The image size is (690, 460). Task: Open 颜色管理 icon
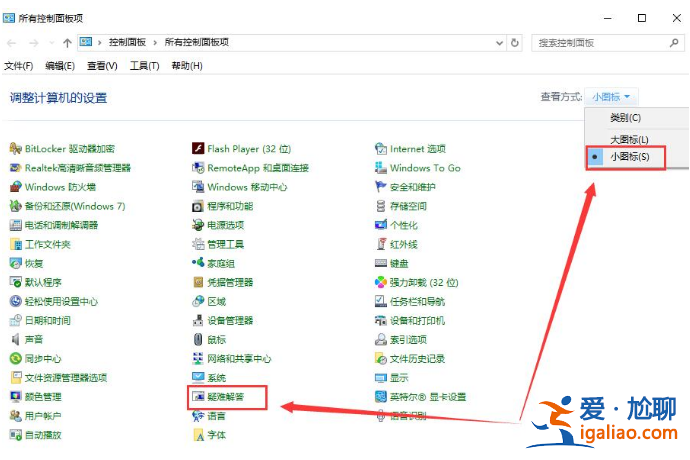click(15, 397)
